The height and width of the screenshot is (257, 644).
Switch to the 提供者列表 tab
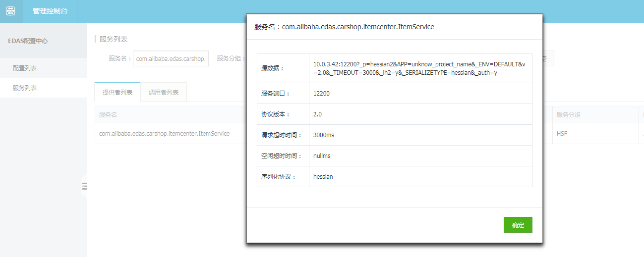tap(117, 92)
